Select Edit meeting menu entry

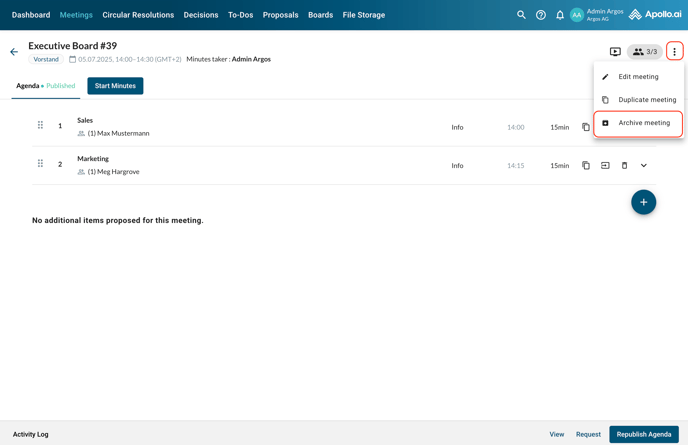(x=638, y=77)
